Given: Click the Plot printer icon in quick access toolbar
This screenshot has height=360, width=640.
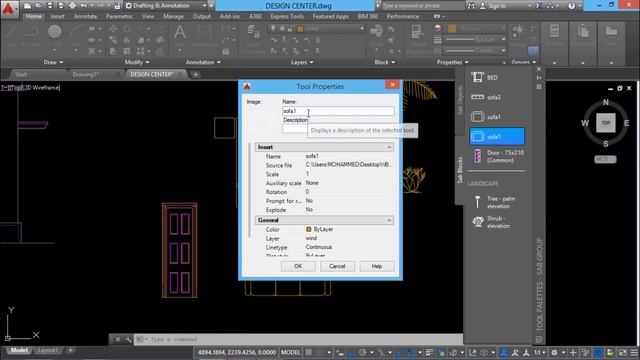Looking at the screenshot, I should [x=72, y=6].
